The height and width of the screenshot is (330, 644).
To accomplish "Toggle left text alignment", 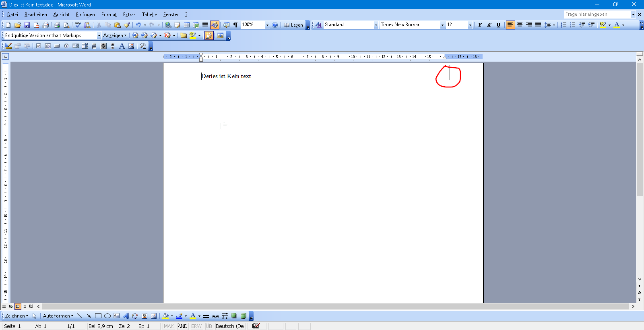I will pyautogui.click(x=510, y=25).
